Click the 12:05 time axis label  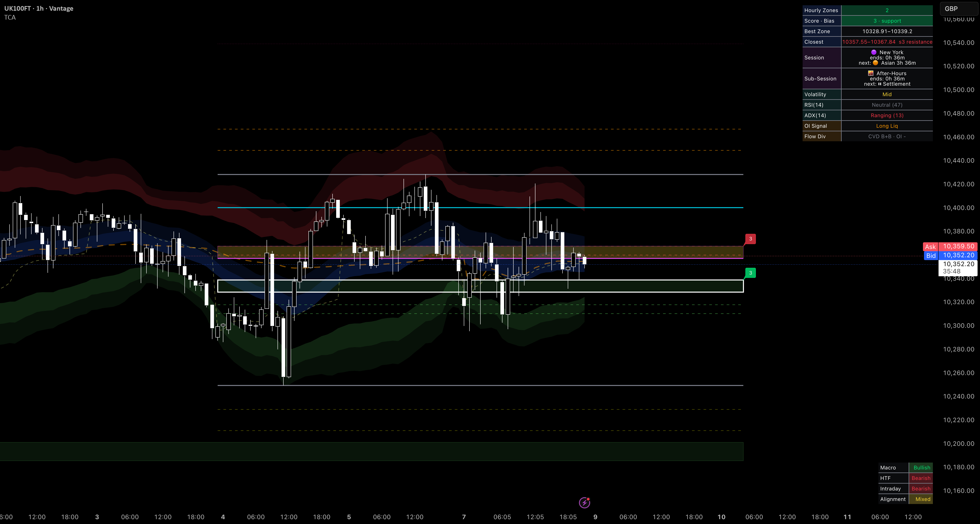535,517
